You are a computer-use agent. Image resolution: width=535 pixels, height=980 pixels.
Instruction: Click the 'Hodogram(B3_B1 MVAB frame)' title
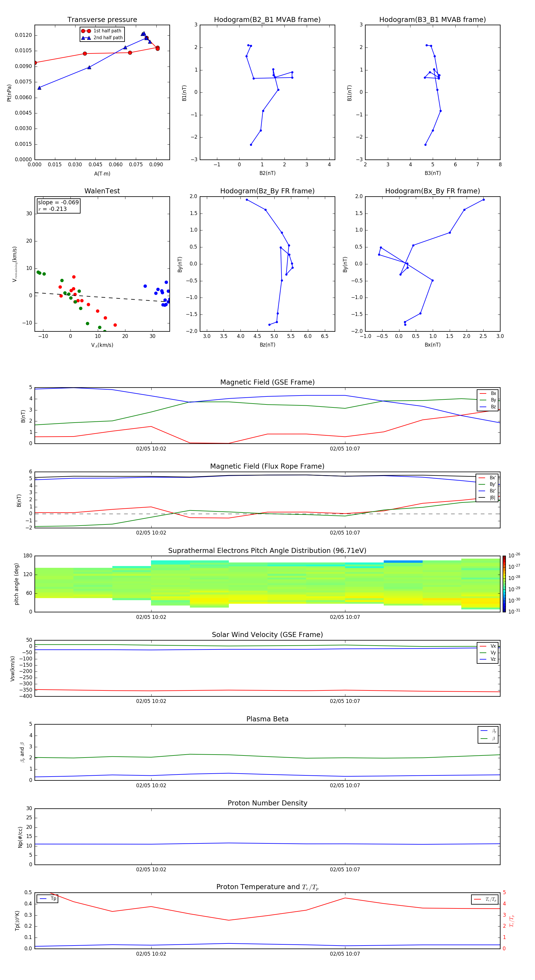pos(432,20)
